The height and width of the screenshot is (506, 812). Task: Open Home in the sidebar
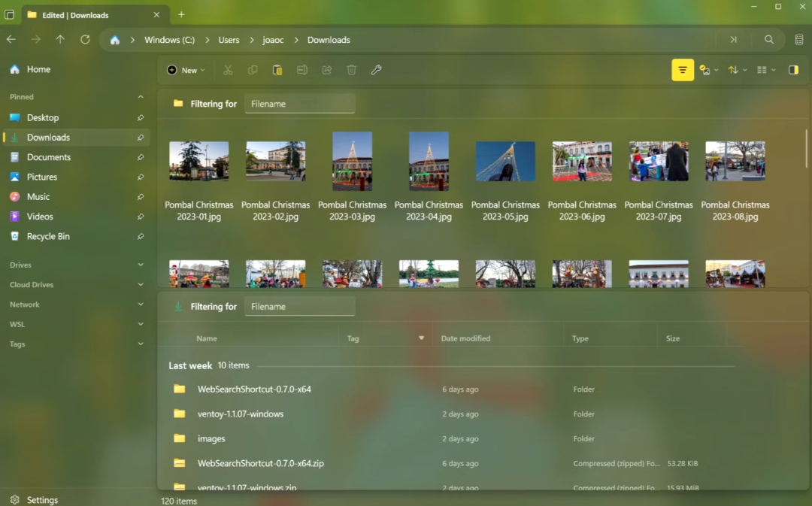tap(76, 69)
